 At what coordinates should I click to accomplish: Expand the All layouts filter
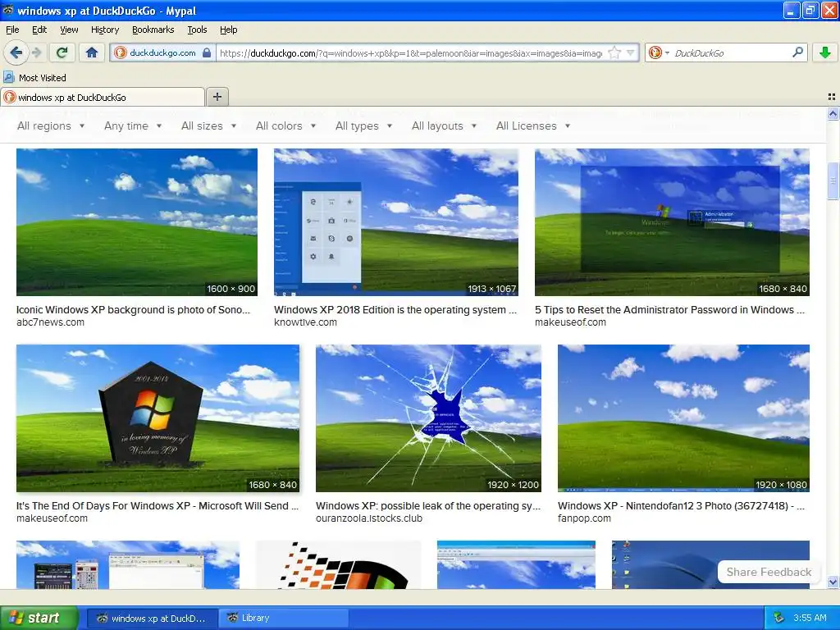(444, 126)
